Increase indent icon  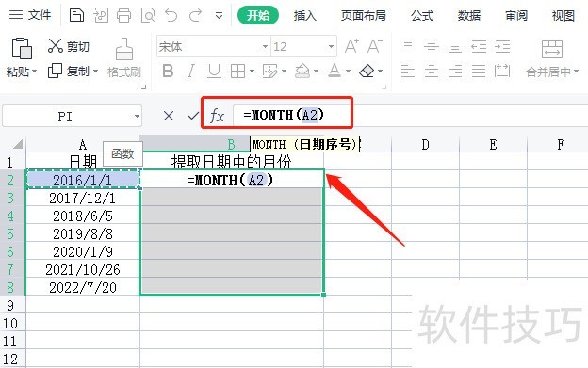(502, 47)
